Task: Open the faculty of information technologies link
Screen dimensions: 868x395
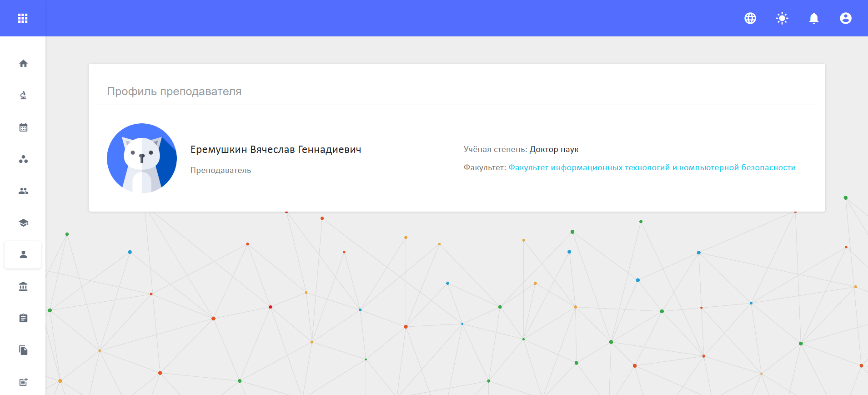Action: [652, 167]
